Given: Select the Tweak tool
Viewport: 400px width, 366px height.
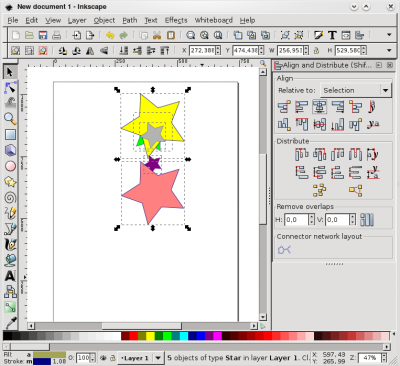Looking at the screenshot, I should click(x=10, y=103).
